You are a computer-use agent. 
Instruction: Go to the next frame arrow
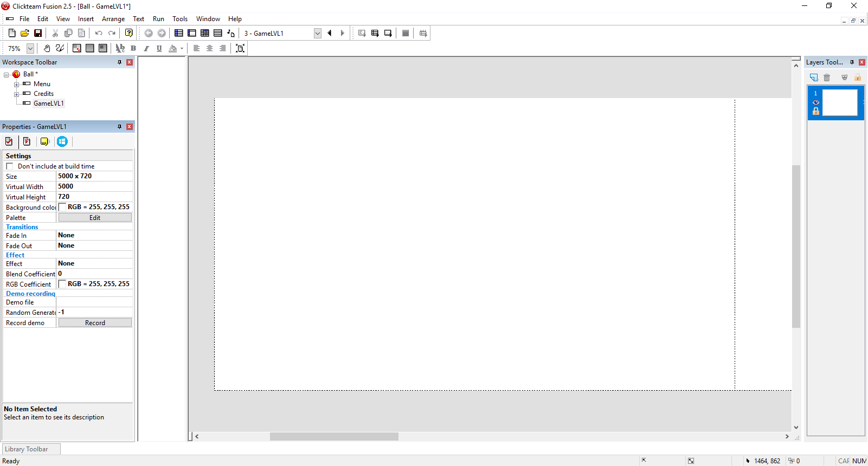[x=343, y=33]
